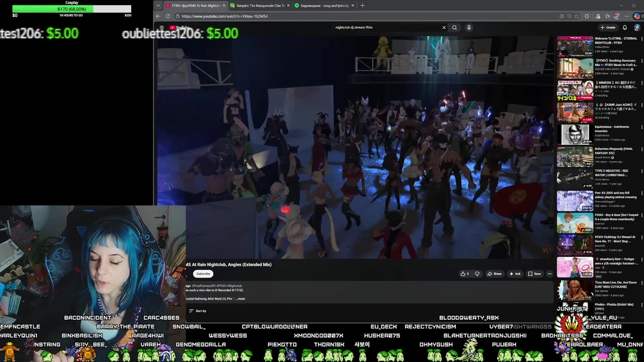Open options menu for MIMESIS video

click(x=641, y=83)
